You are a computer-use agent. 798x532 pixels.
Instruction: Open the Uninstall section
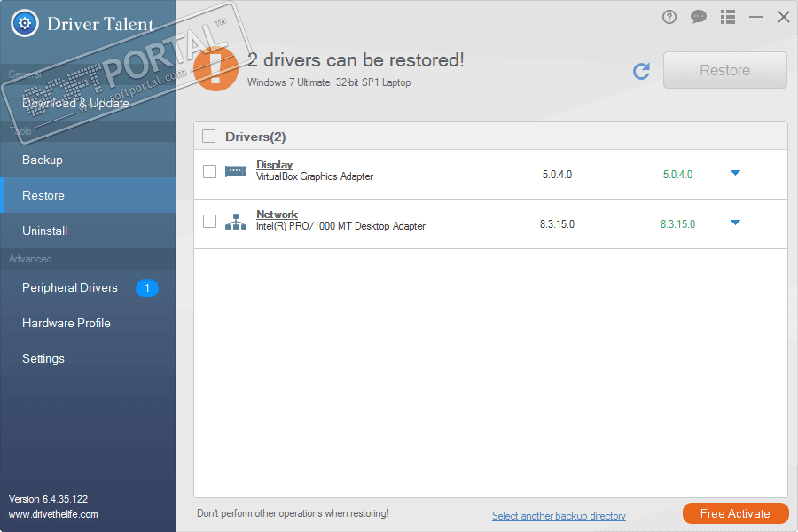[x=88, y=231]
